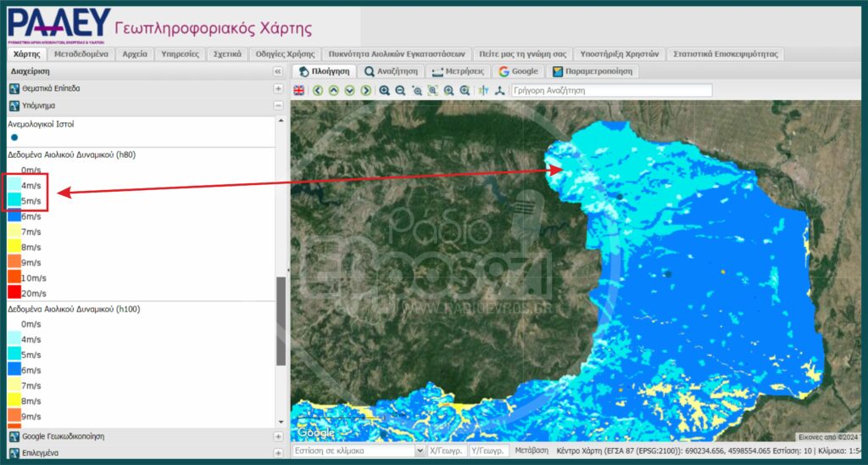Viewport: 868px width, 465px height.
Task: Pan the map down with arrow icon
Action: [349, 90]
